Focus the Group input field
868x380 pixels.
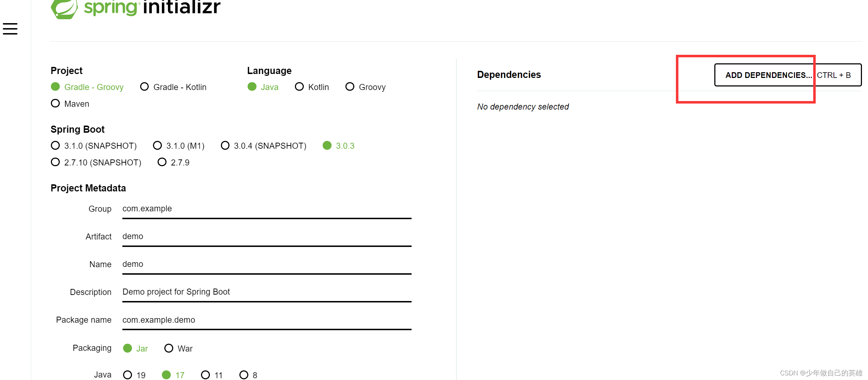(267, 209)
